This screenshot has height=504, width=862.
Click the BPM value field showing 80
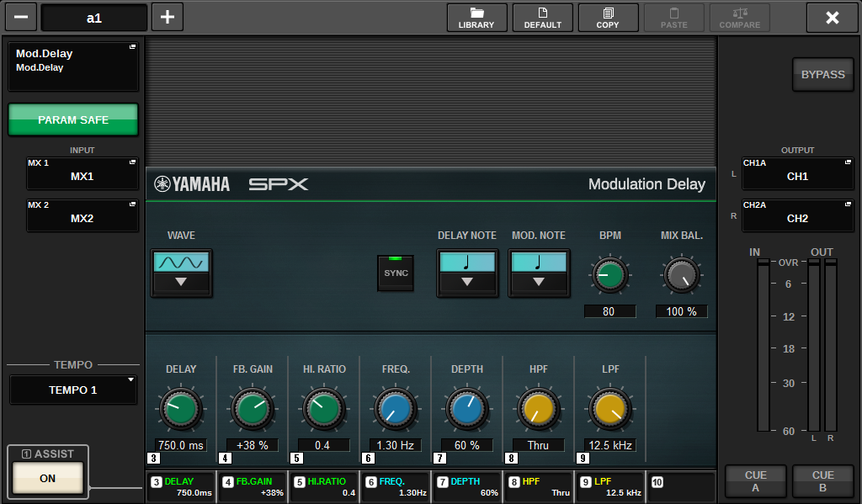click(609, 311)
